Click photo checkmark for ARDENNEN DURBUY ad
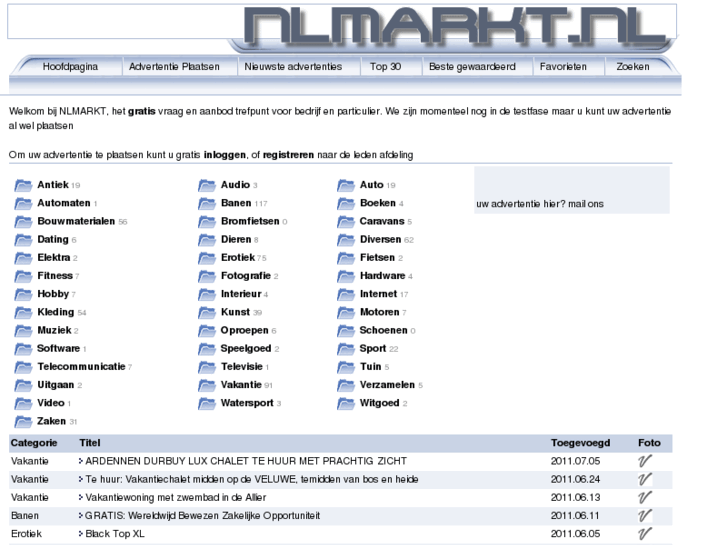 pyautogui.click(x=645, y=461)
